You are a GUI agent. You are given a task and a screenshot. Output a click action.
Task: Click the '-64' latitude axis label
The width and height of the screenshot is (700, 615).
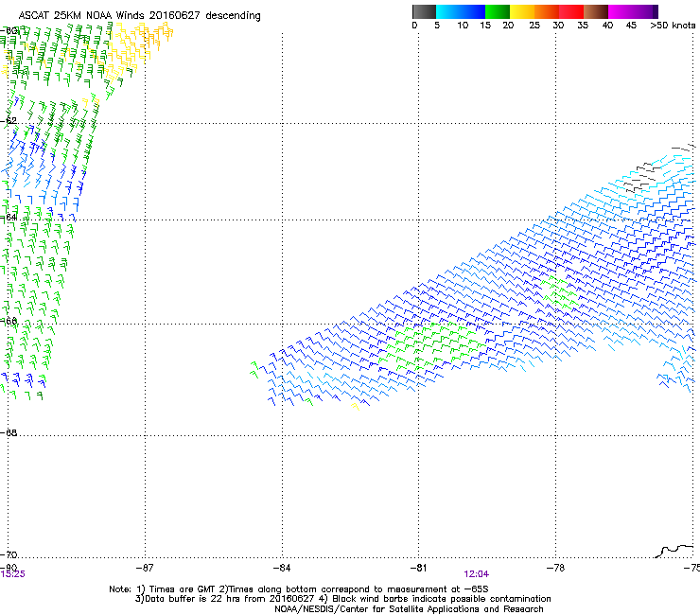[9, 218]
